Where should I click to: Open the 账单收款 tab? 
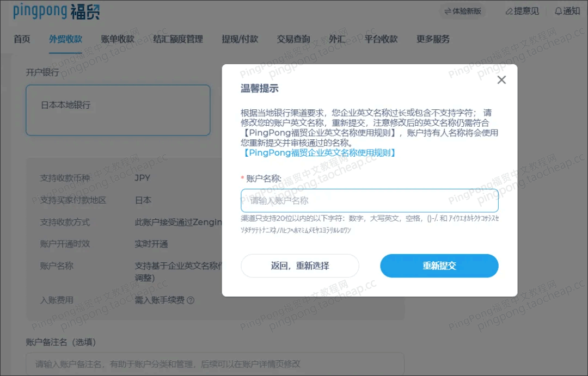(x=118, y=39)
